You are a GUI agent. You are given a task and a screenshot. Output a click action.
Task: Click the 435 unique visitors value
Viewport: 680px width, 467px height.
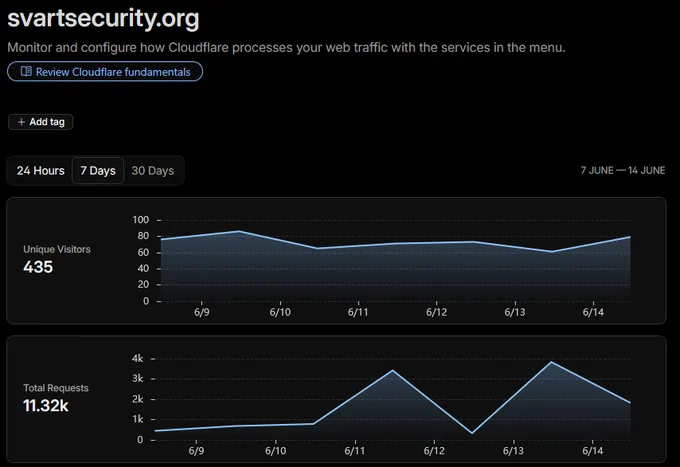(38, 267)
